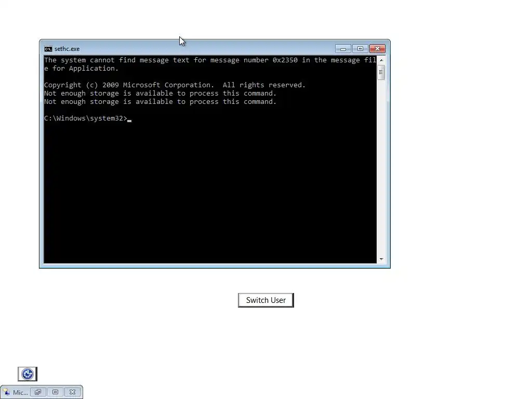Click the sethc.exe console system icon
This screenshot has width=532, height=399.
[48, 49]
